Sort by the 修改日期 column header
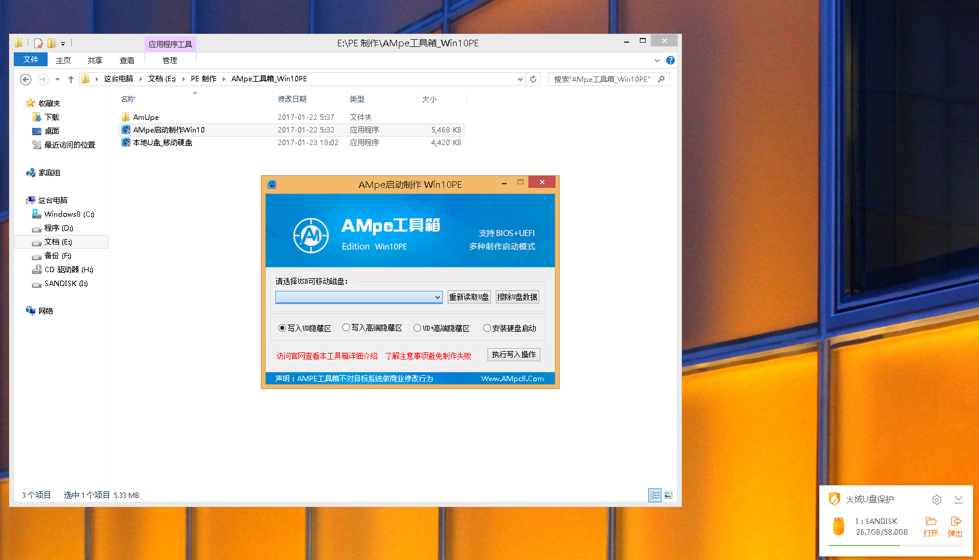Viewport: 979px width, 560px height. coord(292,99)
